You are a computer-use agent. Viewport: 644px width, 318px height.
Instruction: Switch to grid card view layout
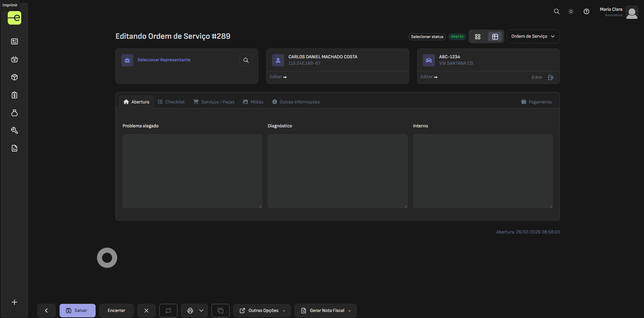point(478,37)
